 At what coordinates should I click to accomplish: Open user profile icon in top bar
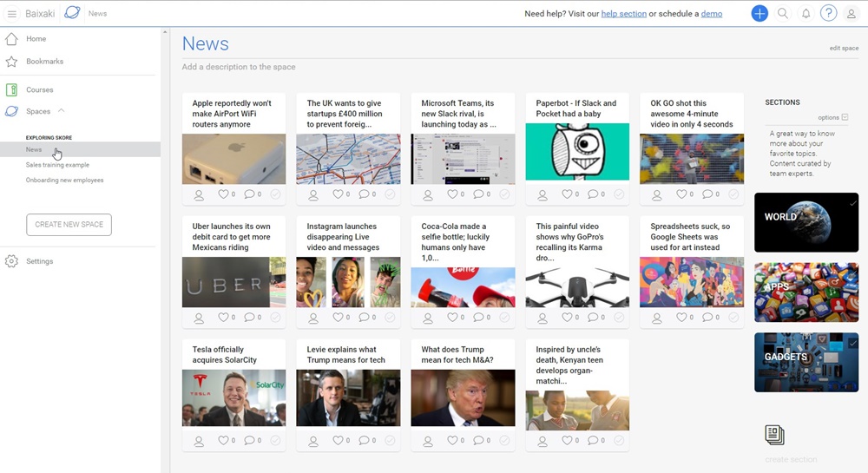pyautogui.click(x=852, y=14)
